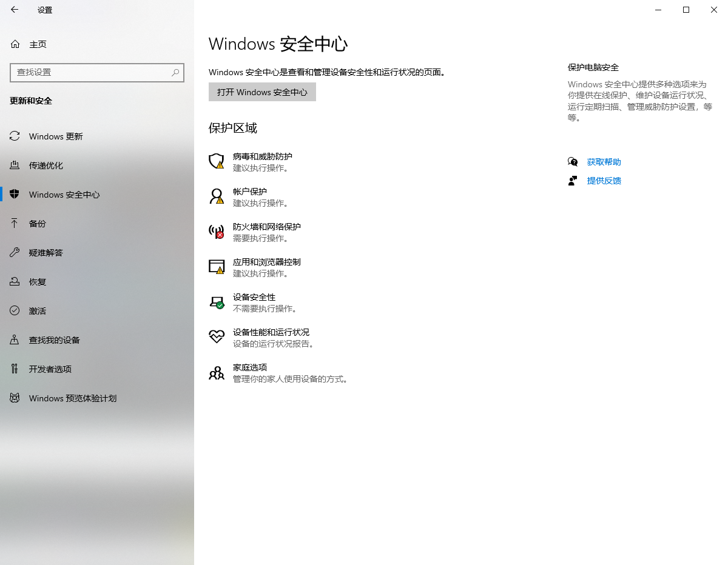Click the 设备性能和运行状况 heart icon
Viewport: 728px width, 565px height.
[x=217, y=337]
